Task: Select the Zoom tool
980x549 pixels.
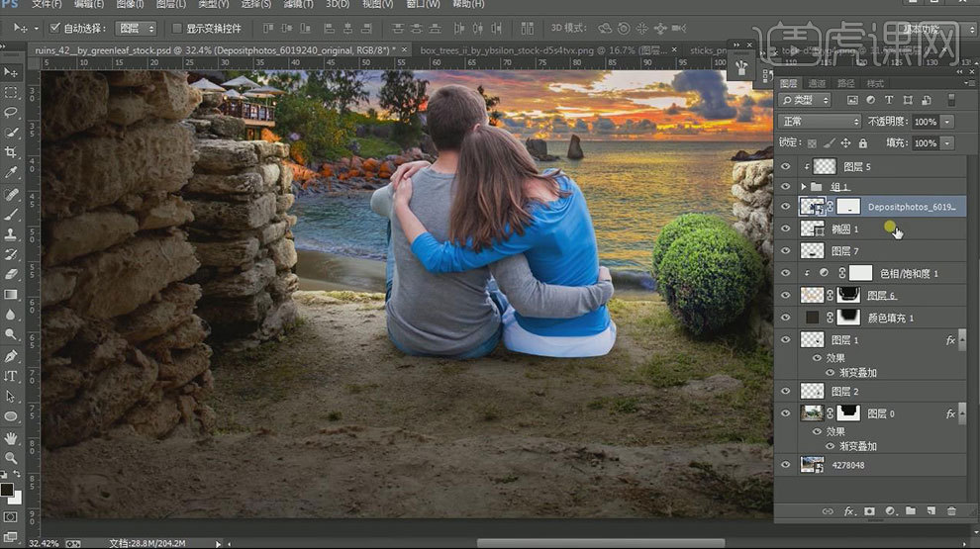Action: [11, 458]
